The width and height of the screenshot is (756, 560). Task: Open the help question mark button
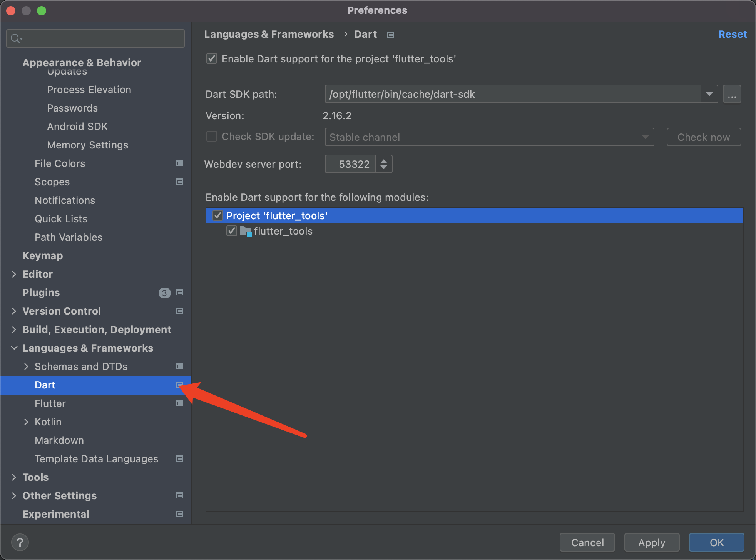tap(20, 542)
